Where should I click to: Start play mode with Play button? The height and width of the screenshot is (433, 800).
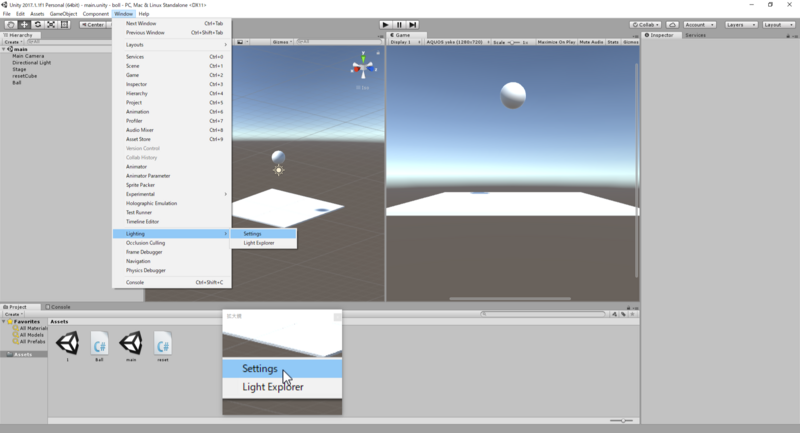tap(386, 24)
